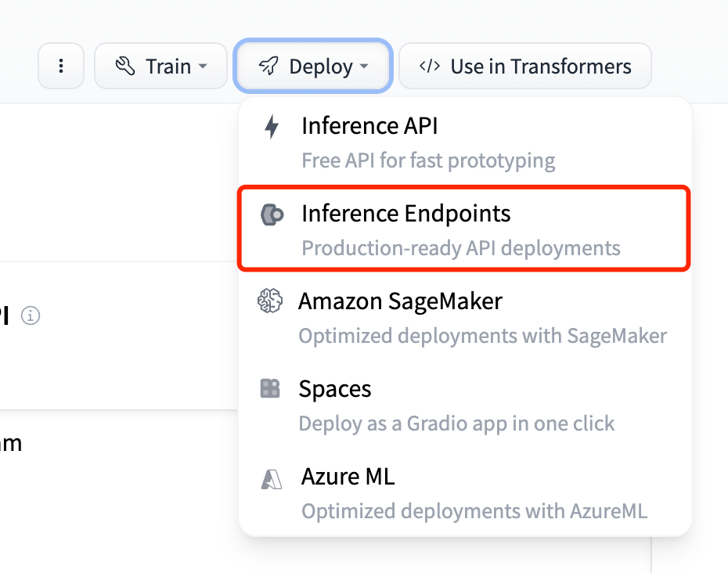Viewport: 728px width, 573px height.
Task: Click the Spaces grid icon
Action: click(x=270, y=388)
